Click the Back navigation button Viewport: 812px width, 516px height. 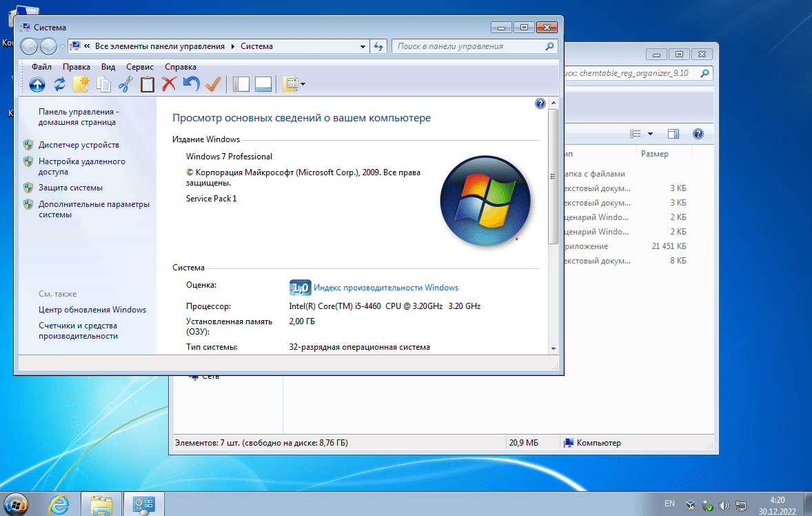(29, 47)
